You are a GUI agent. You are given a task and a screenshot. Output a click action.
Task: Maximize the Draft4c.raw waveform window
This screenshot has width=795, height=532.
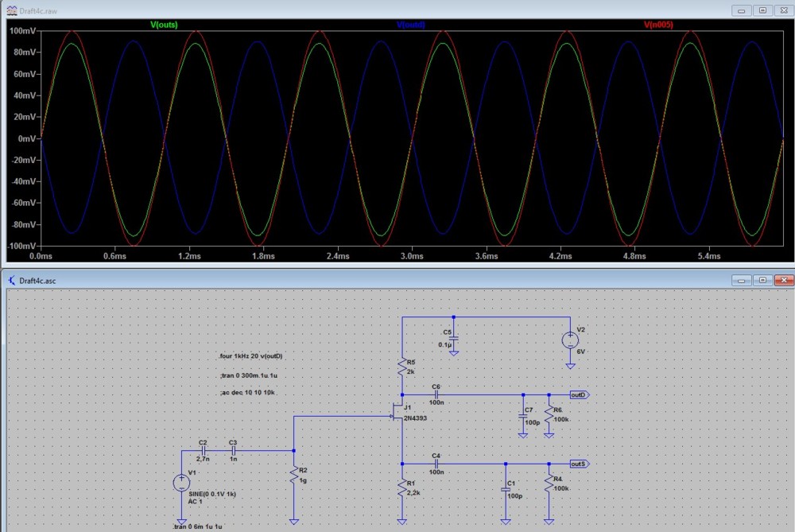click(x=762, y=10)
